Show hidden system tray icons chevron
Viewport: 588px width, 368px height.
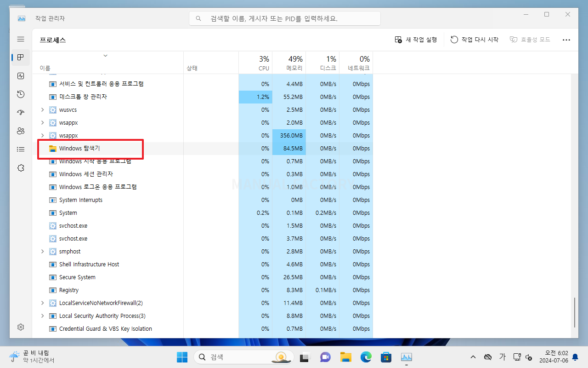coord(473,357)
